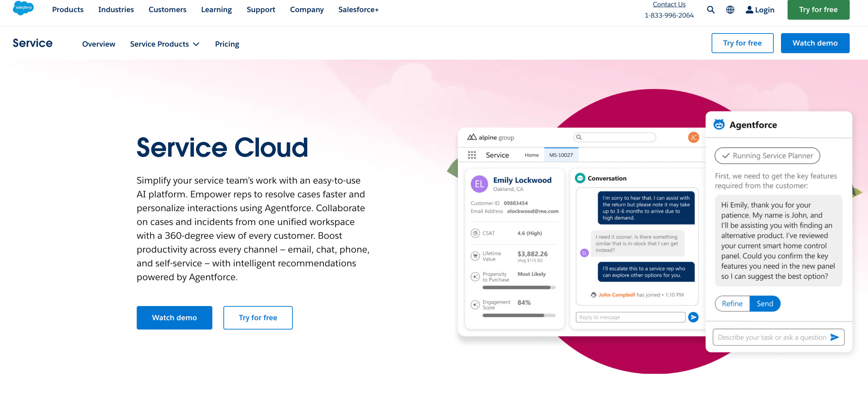Open the Industries menu
This screenshot has width=868, height=403.
click(x=116, y=10)
